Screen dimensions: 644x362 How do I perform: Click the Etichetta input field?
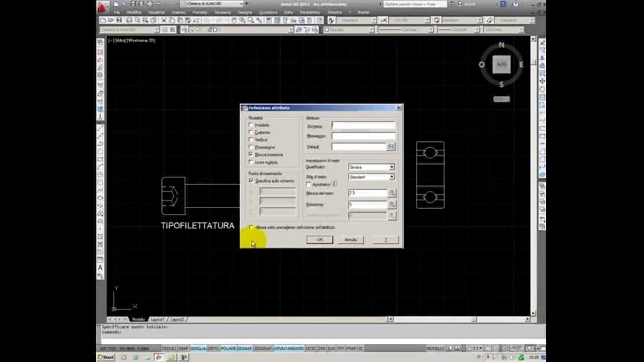pos(363,126)
